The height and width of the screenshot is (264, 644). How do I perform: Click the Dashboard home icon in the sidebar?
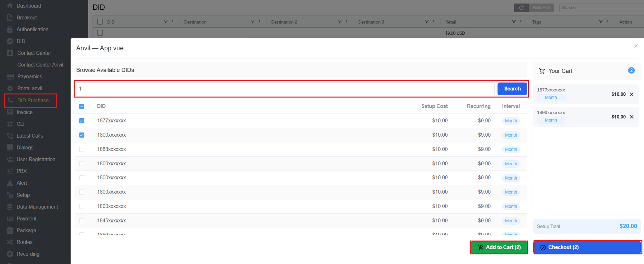click(10, 6)
